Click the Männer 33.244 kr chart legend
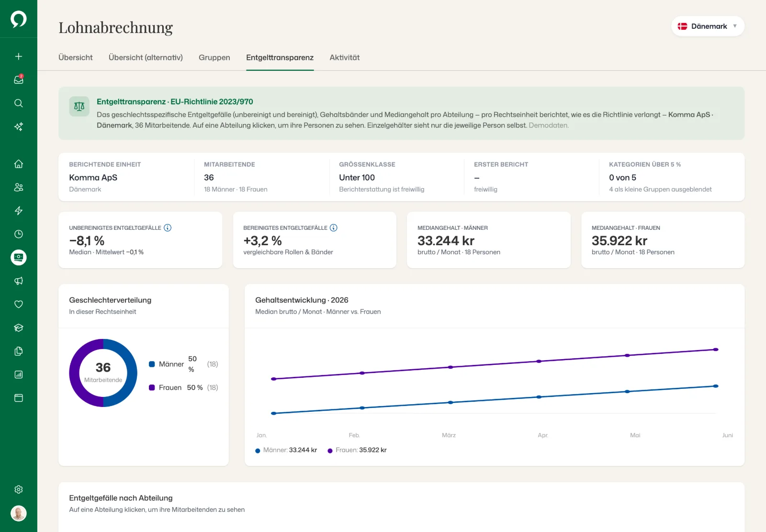This screenshot has height=532, width=766. [286, 450]
